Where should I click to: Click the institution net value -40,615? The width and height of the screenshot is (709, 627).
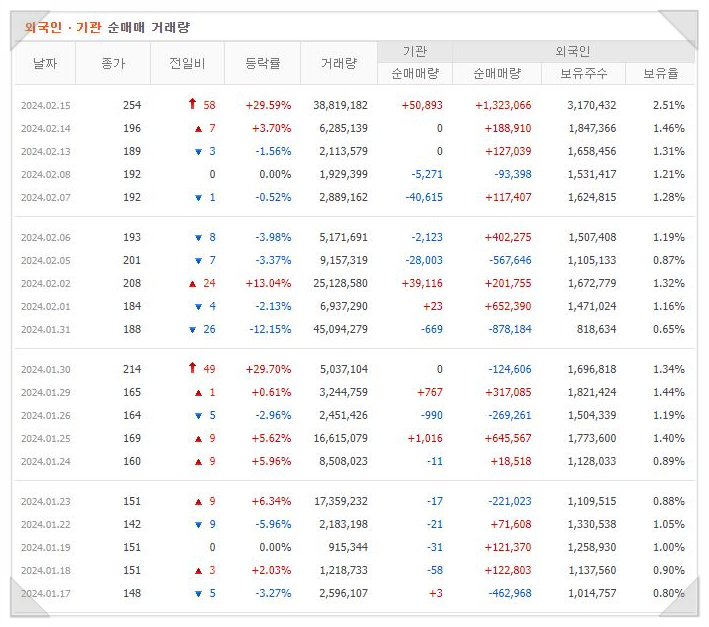click(x=424, y=198)
